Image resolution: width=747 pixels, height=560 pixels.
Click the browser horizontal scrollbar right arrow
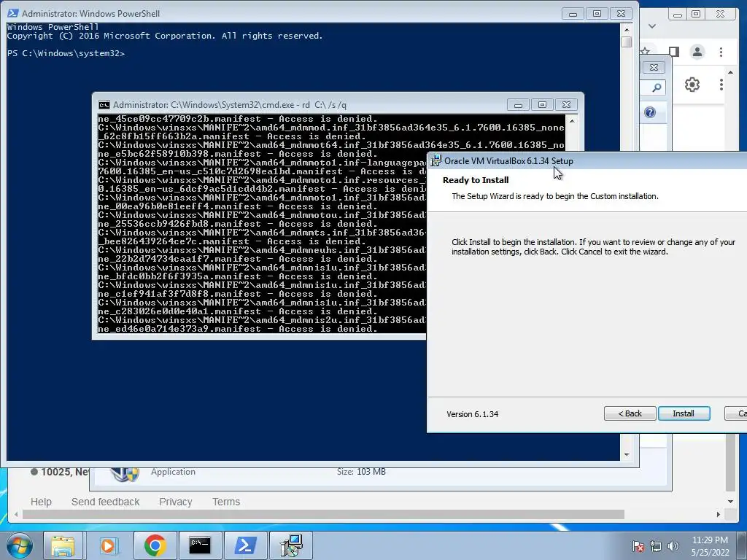coord(718,514)
